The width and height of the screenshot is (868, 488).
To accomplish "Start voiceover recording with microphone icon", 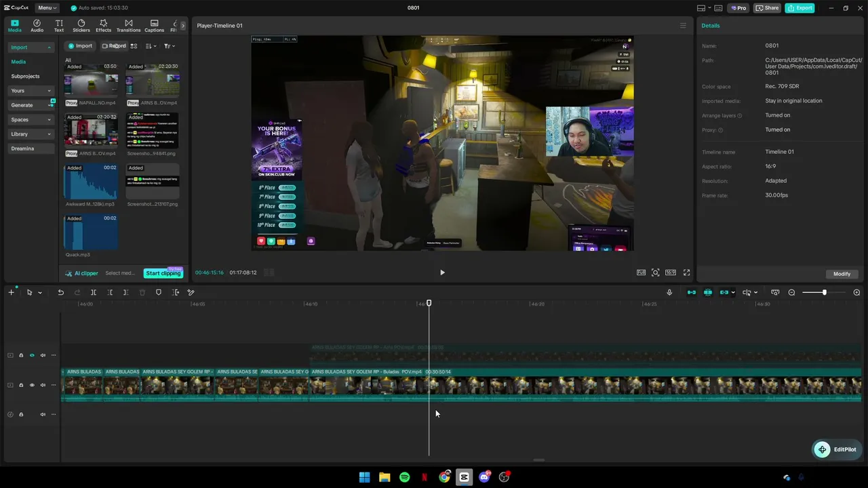I will [669, 293].
